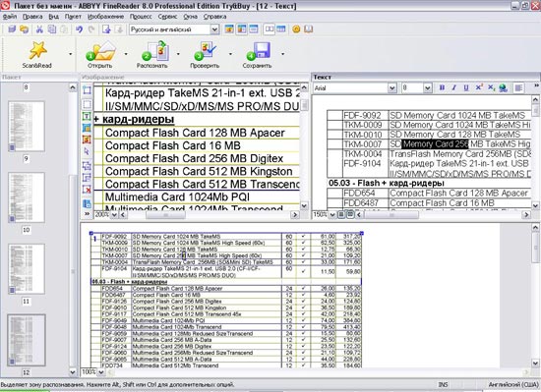Click the Undo arrow icon
The width and height of the screenshot is (541, 392).
coord(80,29)
